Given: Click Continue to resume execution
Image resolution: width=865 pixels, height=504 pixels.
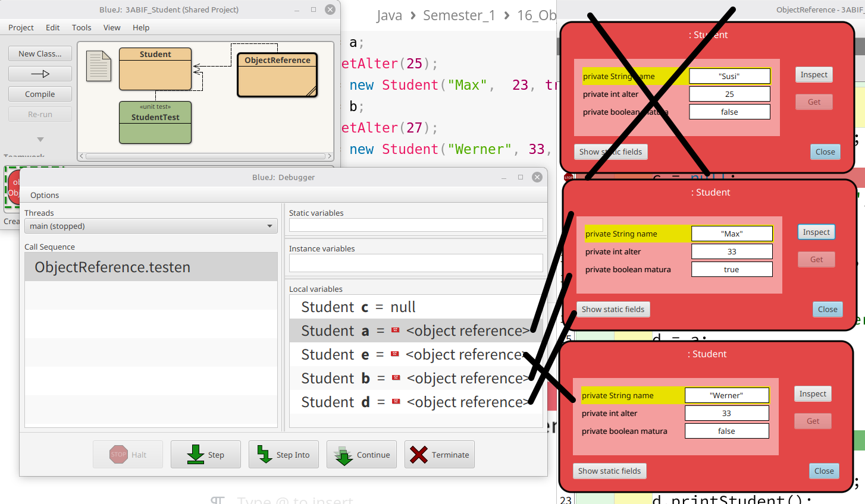Looking at the screenshot, I should click(x=362, y=455).
